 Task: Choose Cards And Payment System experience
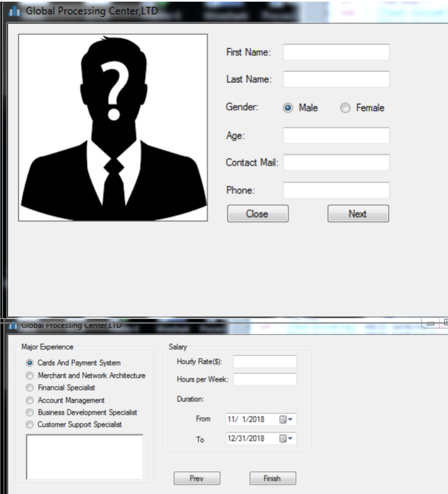click(30, 363)
